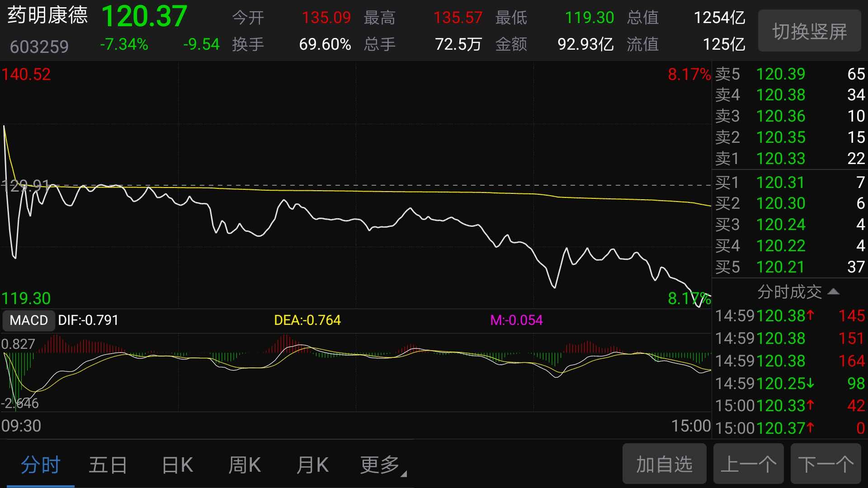The image size is (868, 488).
Task: Switch to the 周K weekly chart tab
Action: (245, 465)
